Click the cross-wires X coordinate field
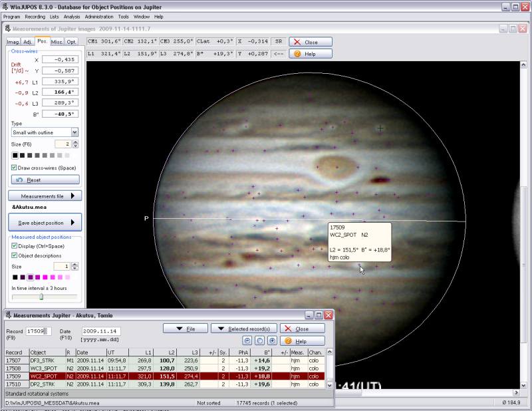 pos(60,59)
